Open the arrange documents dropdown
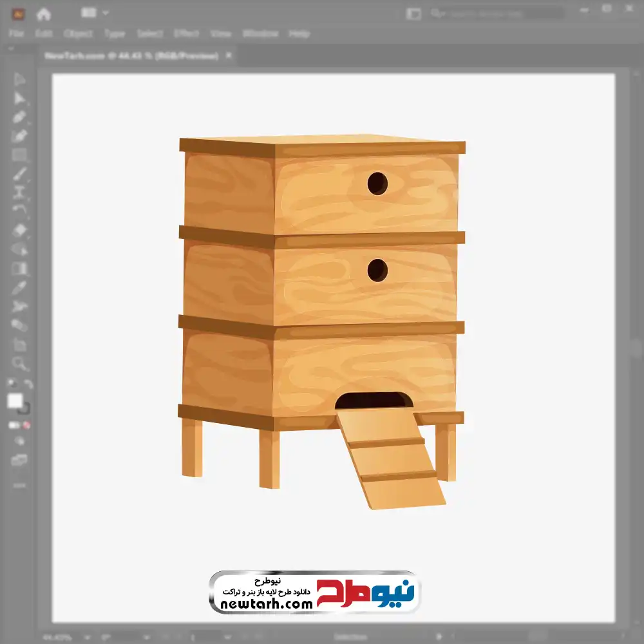 pos(105,13)
